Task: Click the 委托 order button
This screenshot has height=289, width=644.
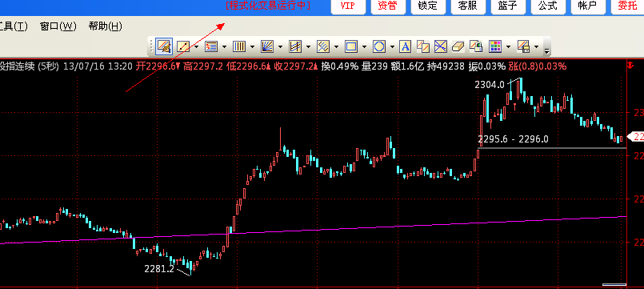Action: (627, 6)
